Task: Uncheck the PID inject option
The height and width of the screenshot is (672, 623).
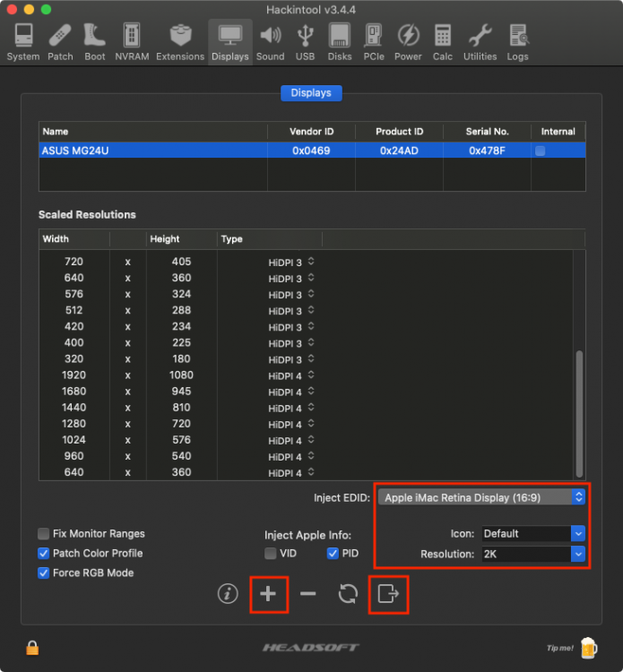Action: 333,554
